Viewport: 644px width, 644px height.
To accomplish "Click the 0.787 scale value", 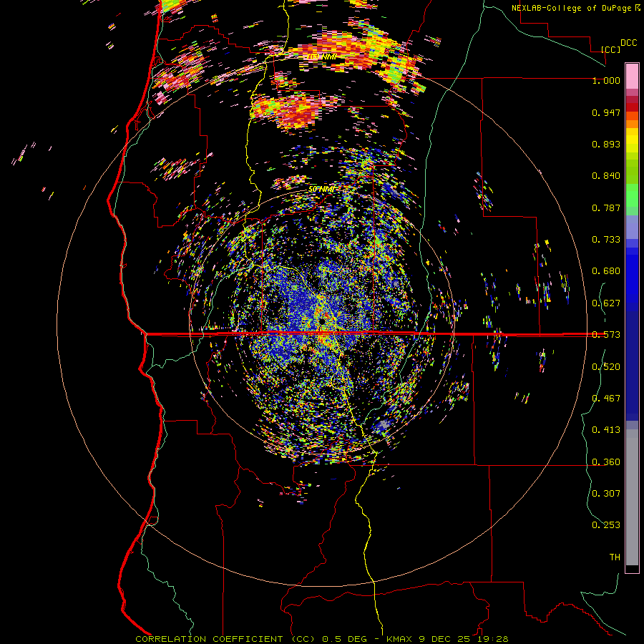I will coord(606,208).
